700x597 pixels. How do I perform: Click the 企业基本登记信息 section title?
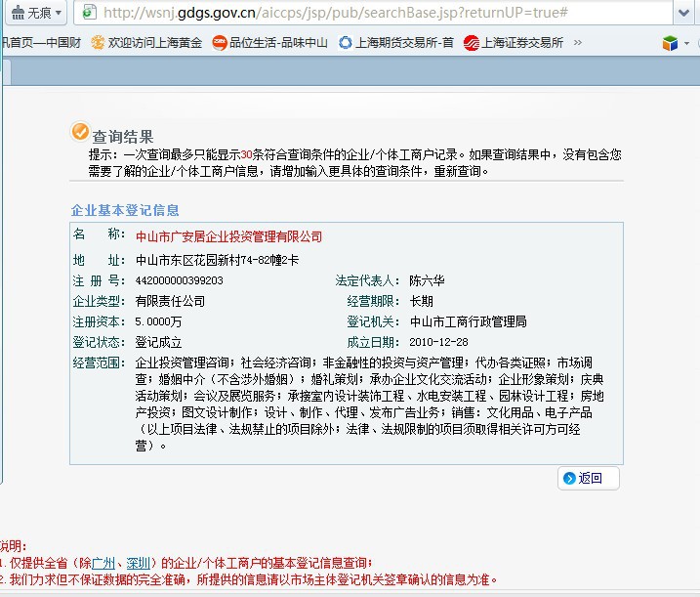coord(125,210)
